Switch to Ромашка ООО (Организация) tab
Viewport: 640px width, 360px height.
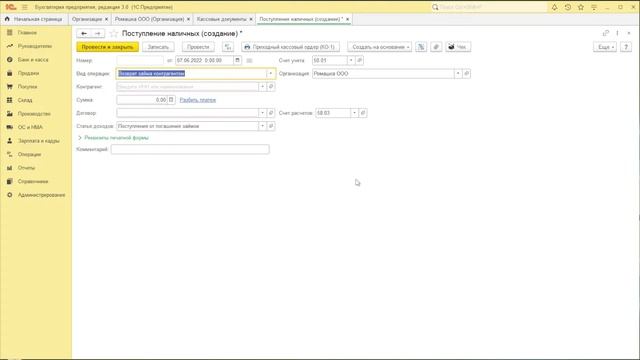[149, 19]
